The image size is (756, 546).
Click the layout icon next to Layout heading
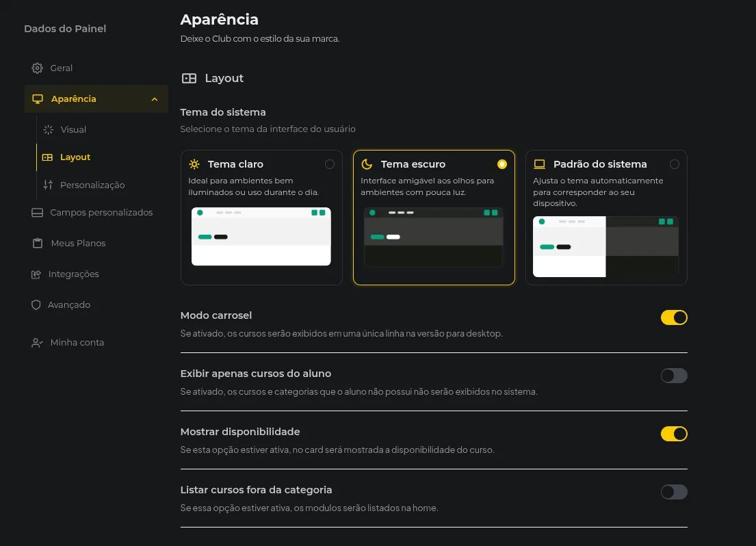coord(189,78)
